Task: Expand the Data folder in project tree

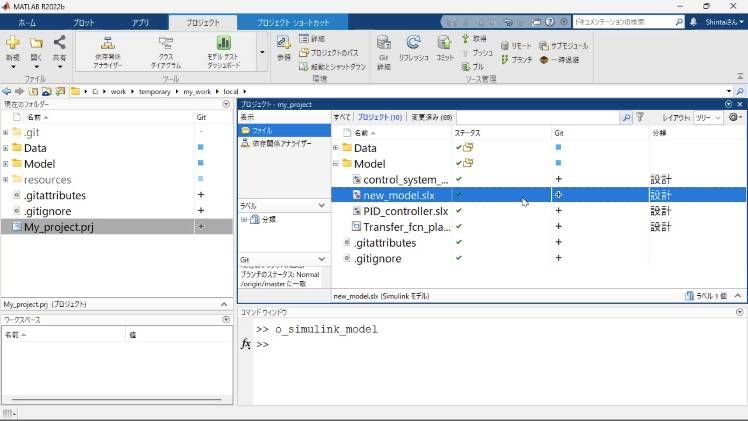Action: [336, 148]
